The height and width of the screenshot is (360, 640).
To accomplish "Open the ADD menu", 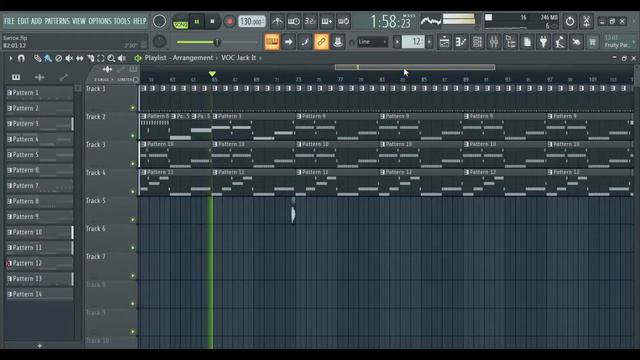I will (36, 21).
